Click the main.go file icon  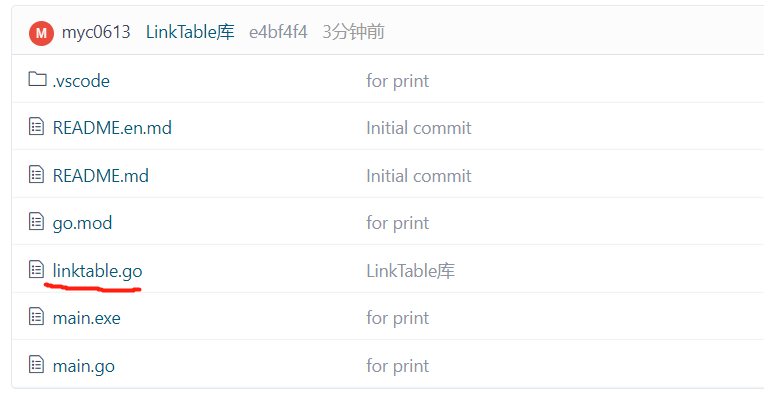(x=37, y=365)
